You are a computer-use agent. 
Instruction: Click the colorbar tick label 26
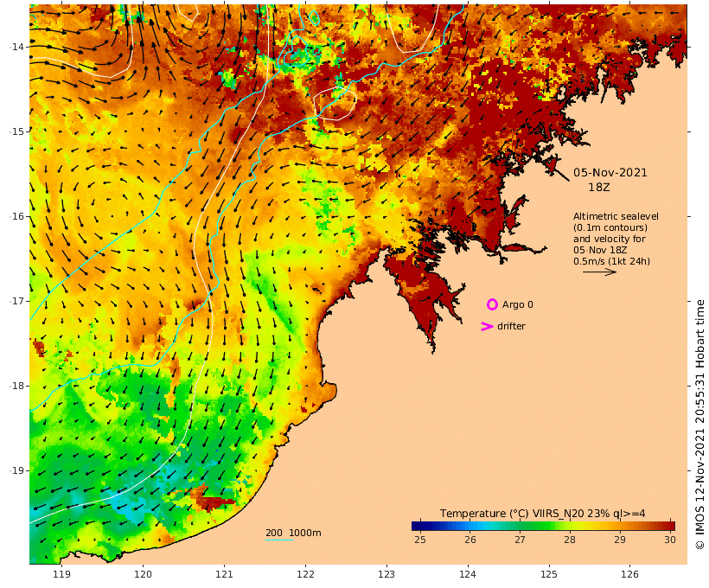[469, 540]
